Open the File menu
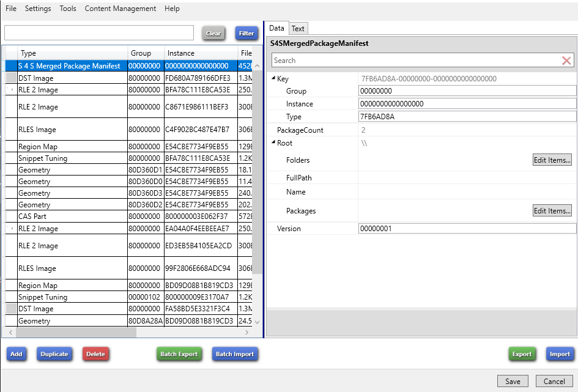This screenshot has height=392, width=578. 10,9
